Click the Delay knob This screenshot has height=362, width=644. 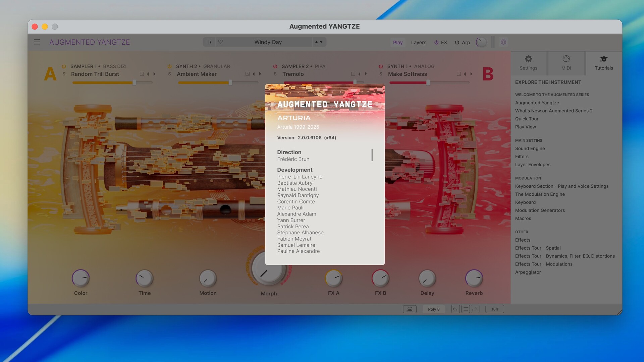[x=427, y=278]
